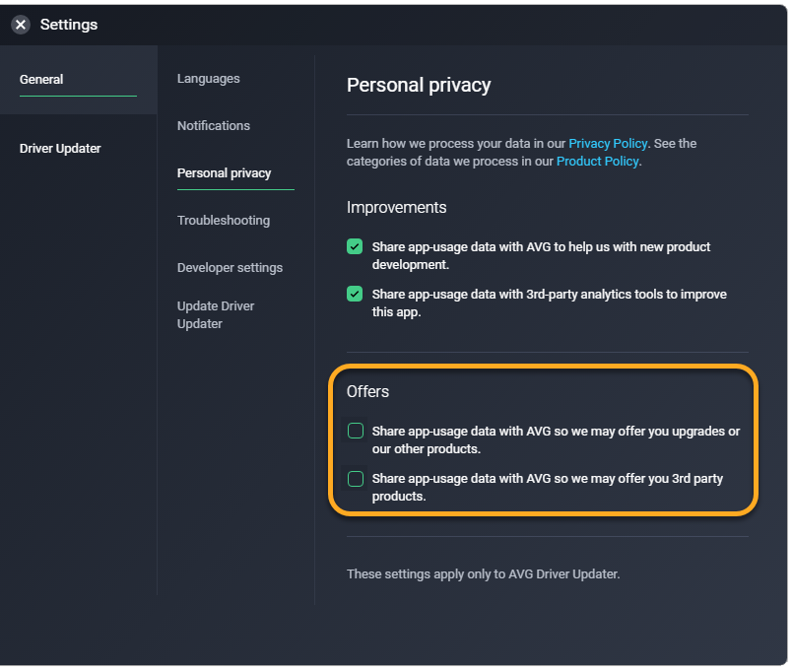The height and width of the screenshot is (672, 793).
Task: Click the 'help us with new product development' label text
Action: pyautogui.click(x=540, y=255)
